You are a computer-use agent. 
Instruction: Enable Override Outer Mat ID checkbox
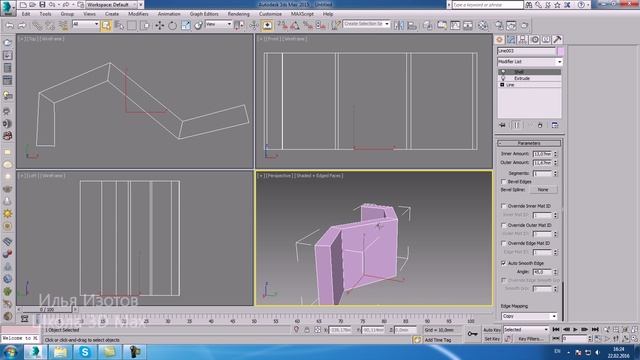click(x=503, y=225)
